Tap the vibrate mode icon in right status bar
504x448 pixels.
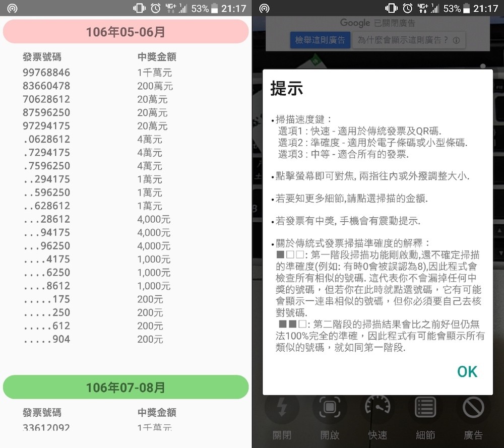coord(391,9)
